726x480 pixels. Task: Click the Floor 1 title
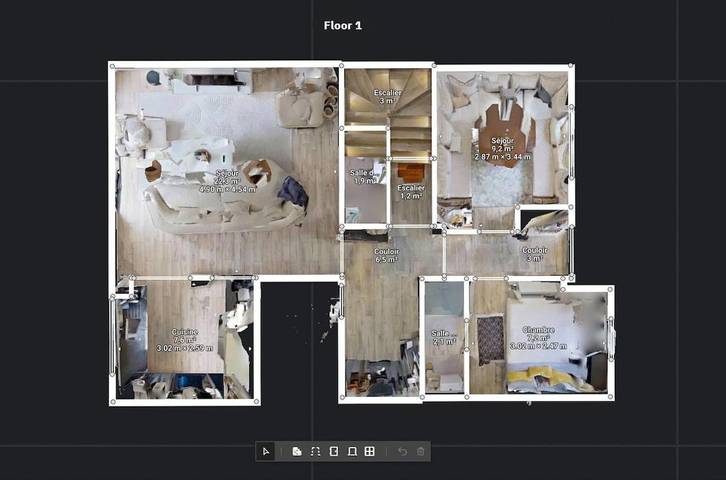[343, 25]
